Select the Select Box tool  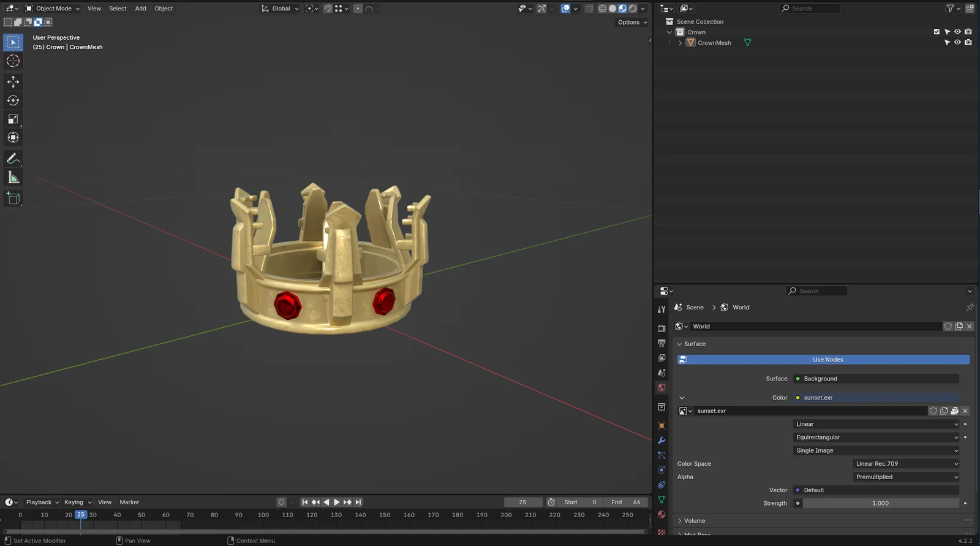pos(13,42)
